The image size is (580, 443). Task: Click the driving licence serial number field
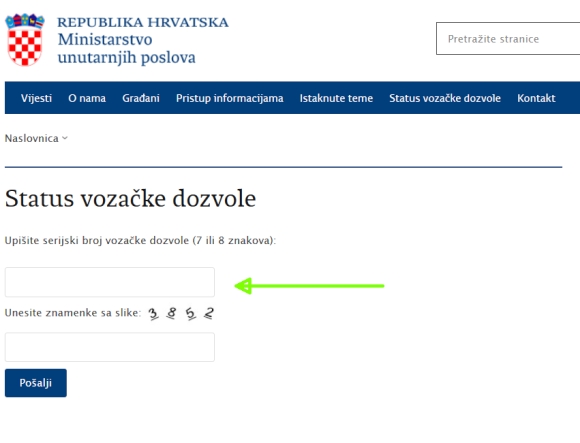tap(109, 282)
